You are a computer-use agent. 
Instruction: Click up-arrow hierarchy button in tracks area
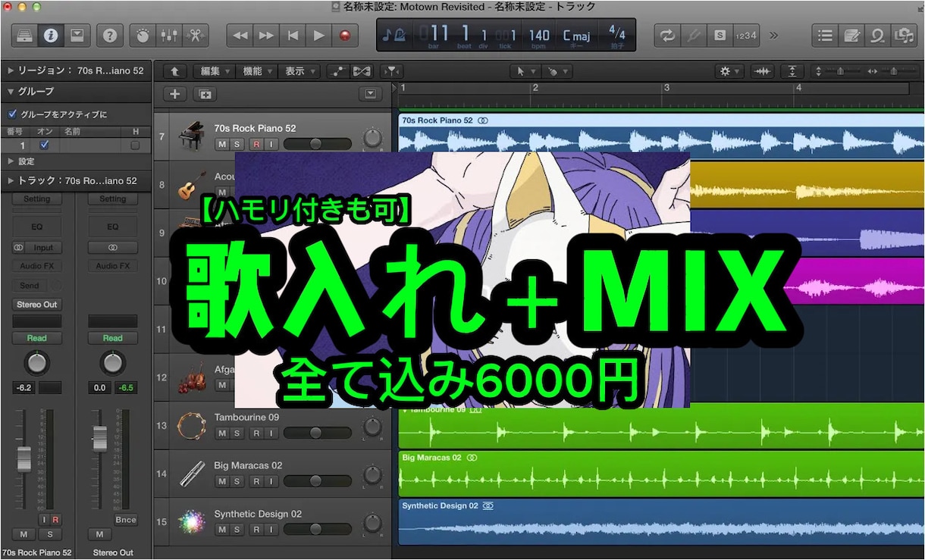click(x=174, y=71)
